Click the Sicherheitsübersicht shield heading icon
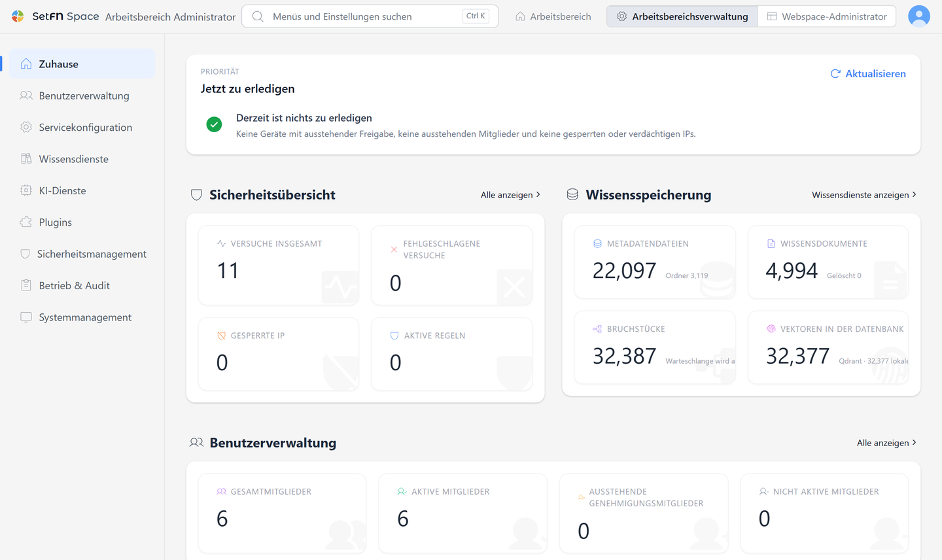Image resolution: width=942 pixels, height=560 pixels. tap(196, 195)
